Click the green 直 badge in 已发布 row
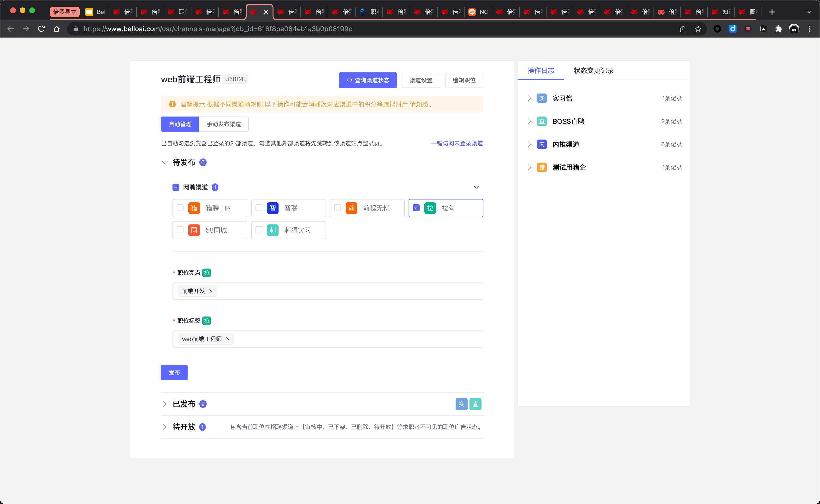820x504 pixels. tap(475, 404)
